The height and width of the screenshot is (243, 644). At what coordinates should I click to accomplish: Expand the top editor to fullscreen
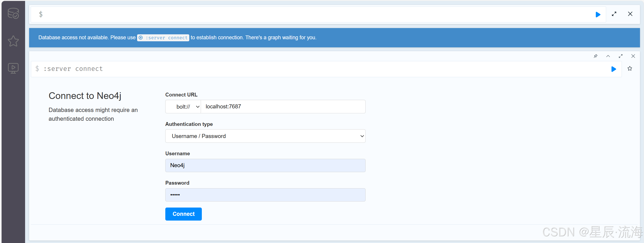[614, 14]
